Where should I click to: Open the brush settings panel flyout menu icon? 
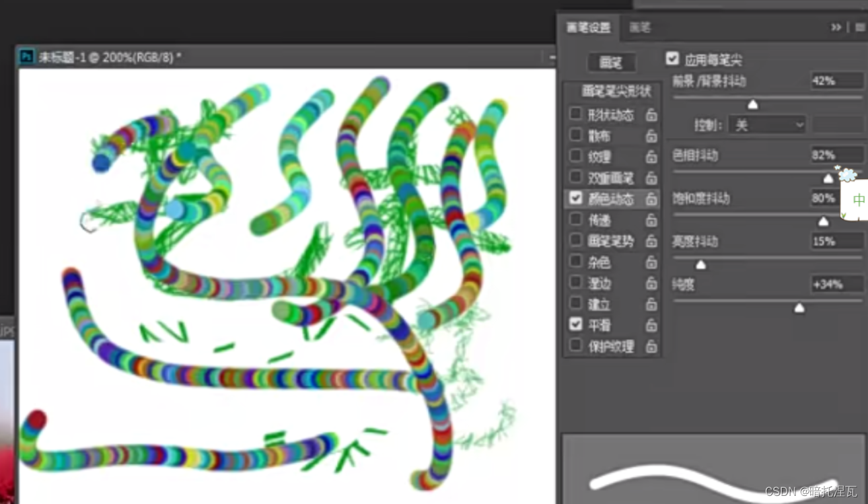(859, 28)
